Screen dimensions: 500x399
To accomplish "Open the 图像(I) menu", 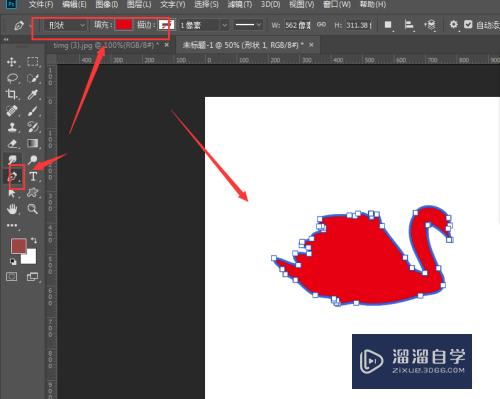I will click(107, 5).
